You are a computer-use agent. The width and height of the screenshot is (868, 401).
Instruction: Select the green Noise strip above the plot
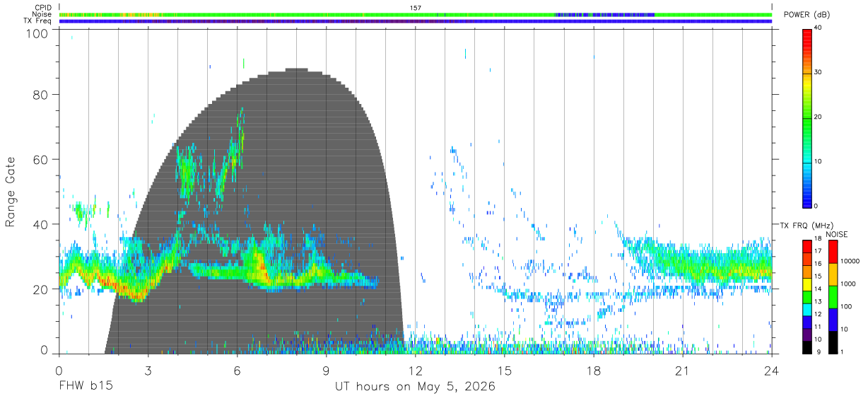416,14
